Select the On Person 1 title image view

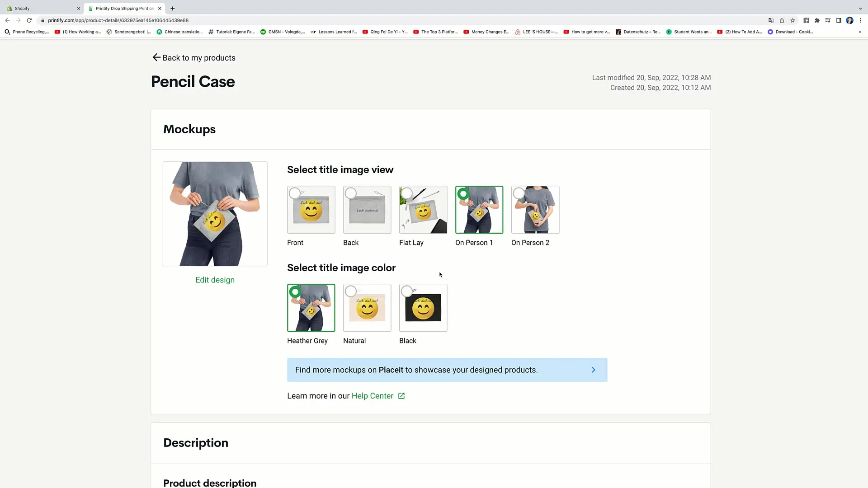point(479,209)
